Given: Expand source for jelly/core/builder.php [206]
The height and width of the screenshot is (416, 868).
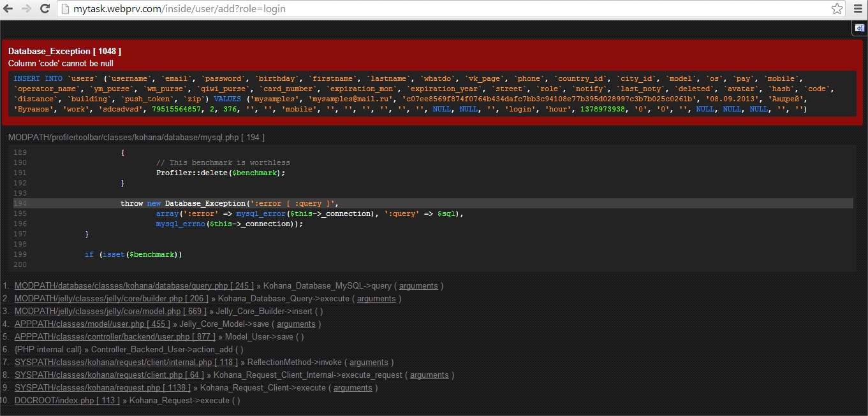Looking at the screenshot, I should click(111, 299).
